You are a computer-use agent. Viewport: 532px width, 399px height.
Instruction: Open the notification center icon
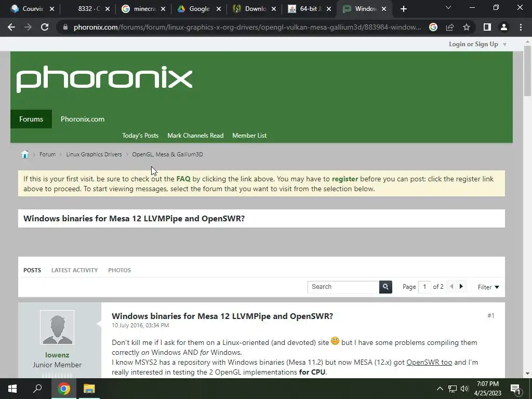(515, 389)
